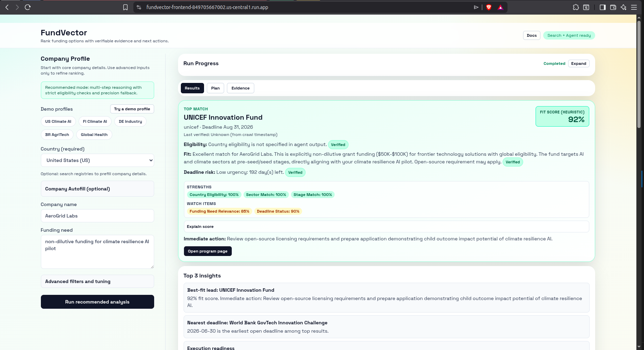Click Try a demo profile

pos(132,109)
